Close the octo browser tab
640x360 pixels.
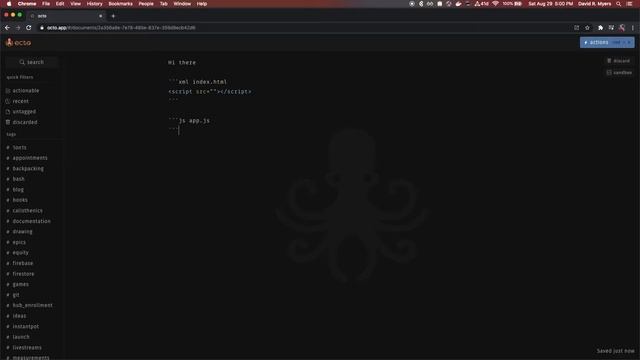coord(100,16)
